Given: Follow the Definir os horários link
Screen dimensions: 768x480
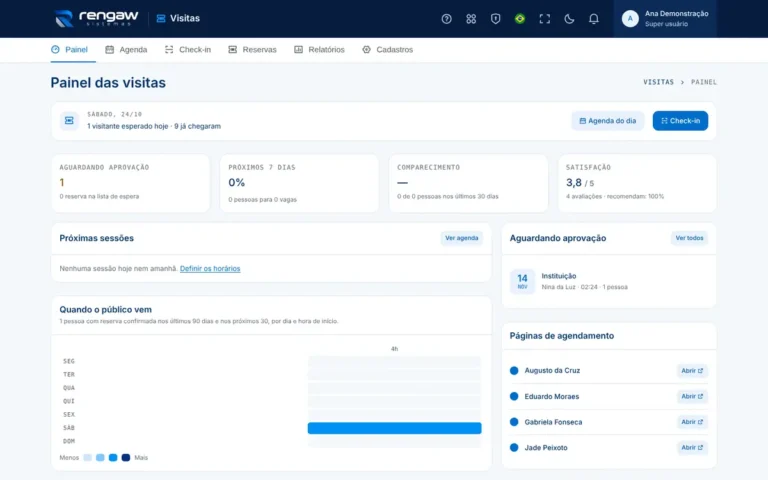Looking at the screenshot, I should pos(210,268).
